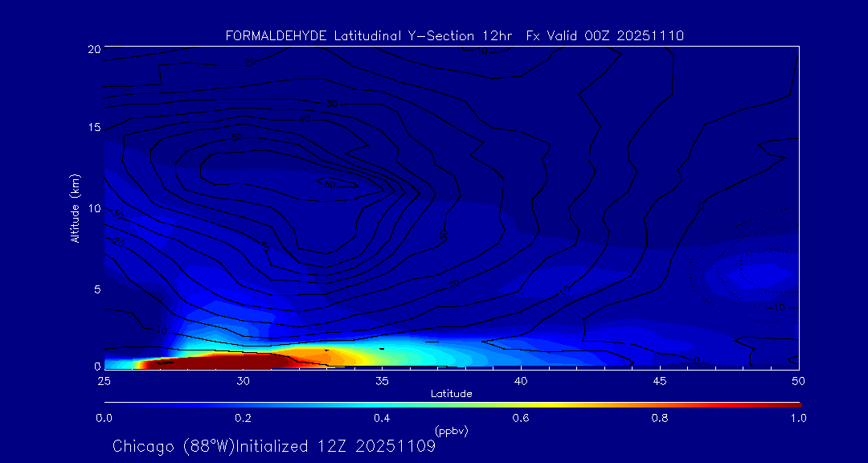868x463 pixels.
Task: Click latitude axis tick label 45
Action: point(660,381)
